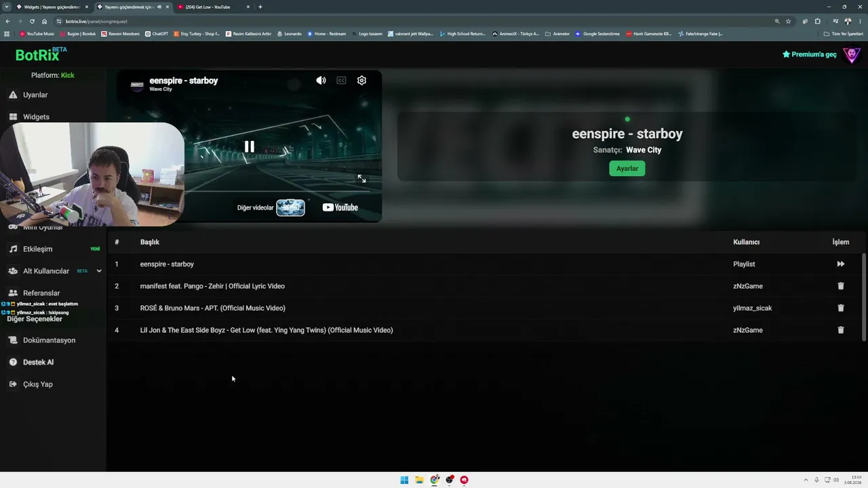
Task: Bookmark this page with the star
Action: pos(788,21)
